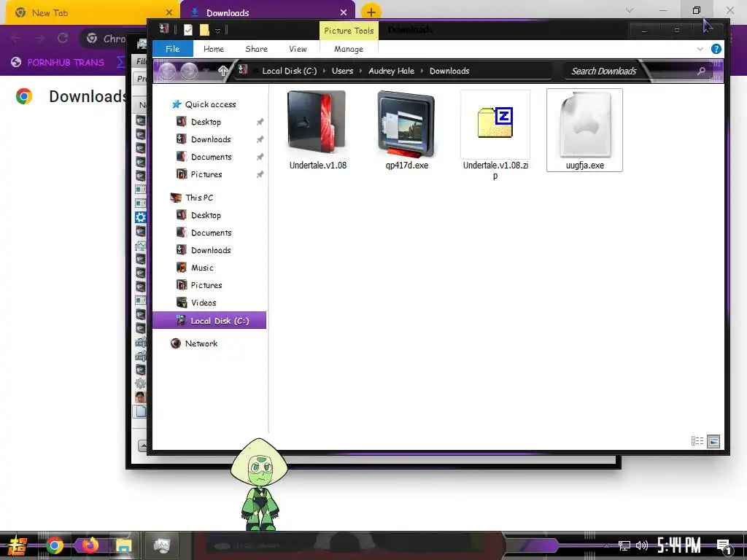Image resolution: width=747 pixels, height=560 pixels.
Task: Open Customize Quick Access Toolbar dropdown
Action: click(217, 31)
